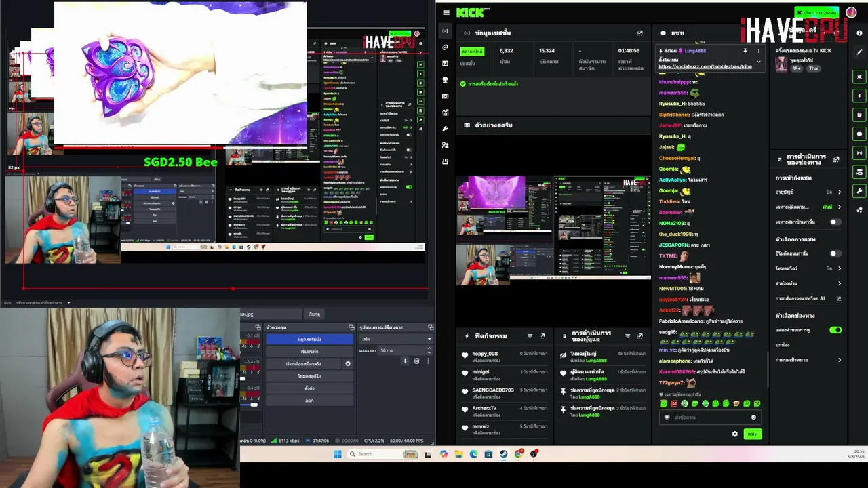
Task: Open transition three-dot options in OBS
Action: click(x=428, y=361)
